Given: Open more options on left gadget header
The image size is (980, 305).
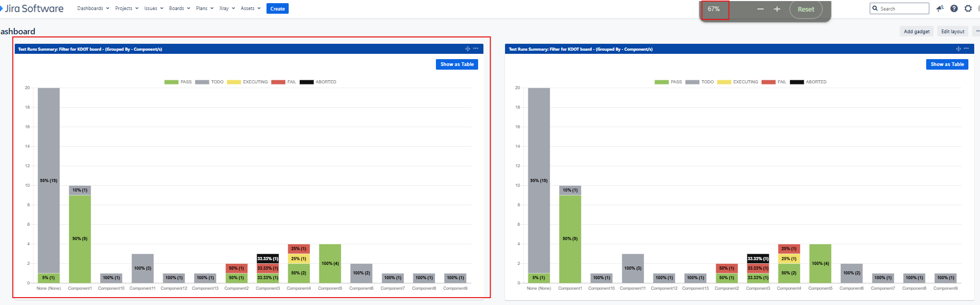Looking at the screenshot, I should 475,49.
